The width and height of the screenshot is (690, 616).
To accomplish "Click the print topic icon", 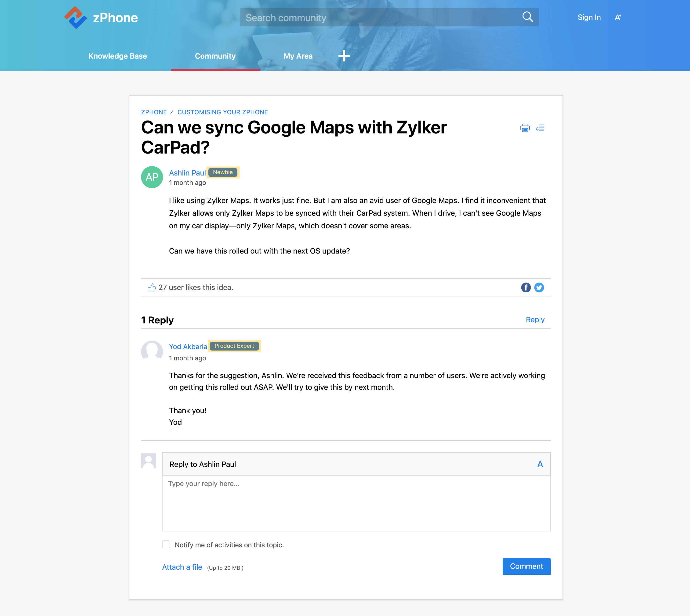I will point(525,128).
